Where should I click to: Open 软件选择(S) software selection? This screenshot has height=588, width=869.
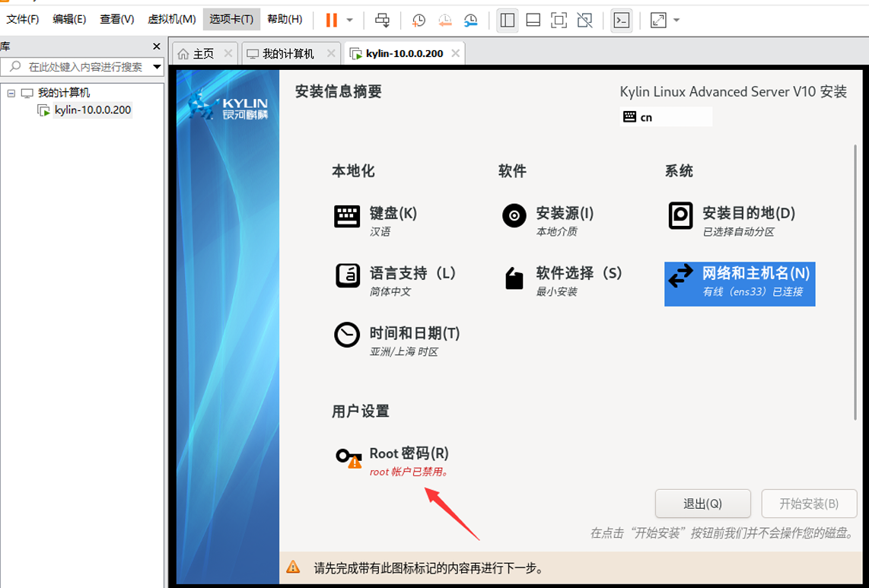(562, 281)
